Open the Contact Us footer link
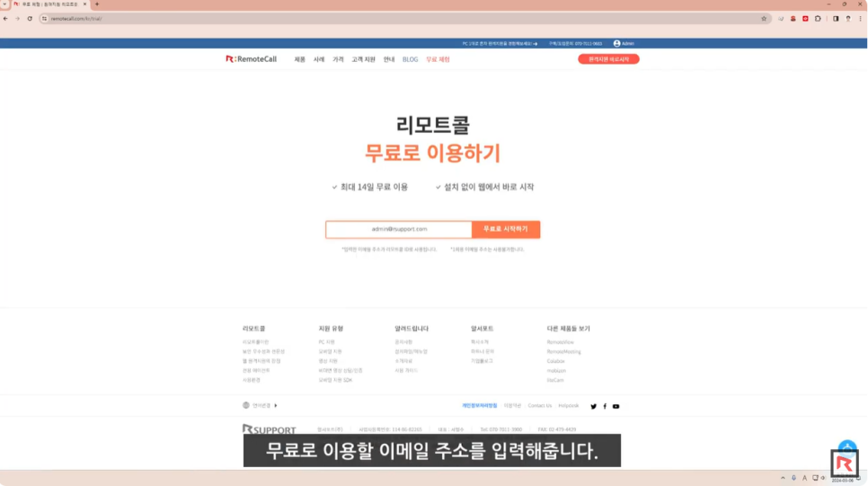Image resolution: width=868 pixels, height=486 pixels. pyautogui.click(x=540, y=406)
